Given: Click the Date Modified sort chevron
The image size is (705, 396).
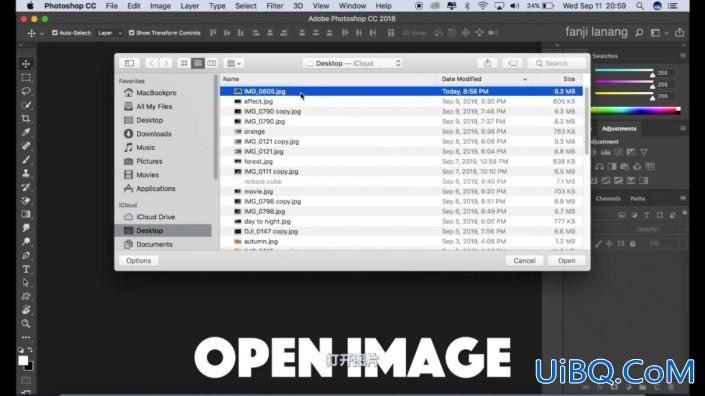Looking at the screenshot, I should (x=524, y=79).
